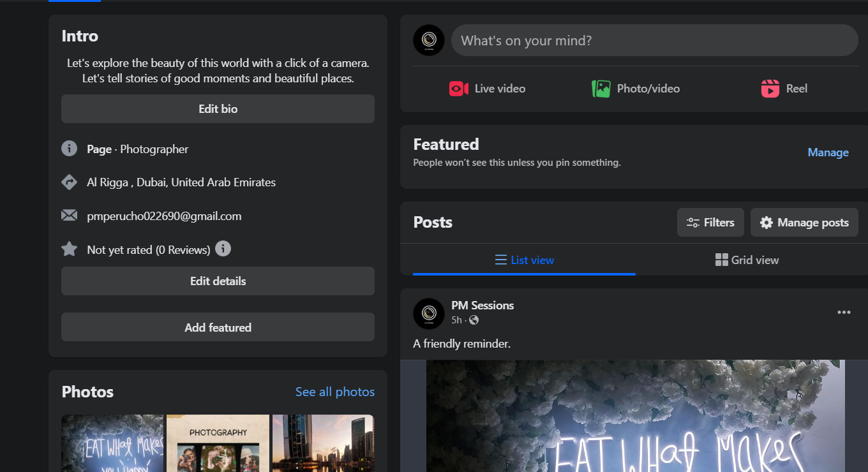Click the Live video camera icon
The image size is (868, 472).
click(x=459, y=89)
